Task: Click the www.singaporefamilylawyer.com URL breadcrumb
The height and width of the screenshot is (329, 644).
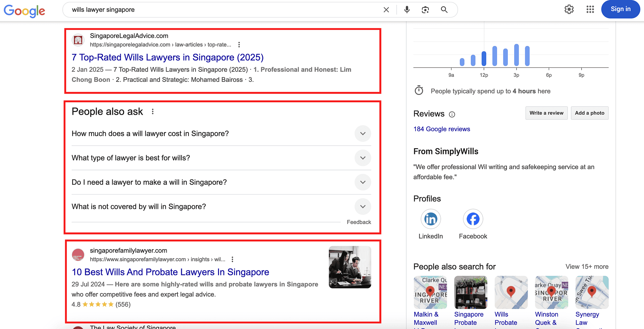Action: (158, 259)
